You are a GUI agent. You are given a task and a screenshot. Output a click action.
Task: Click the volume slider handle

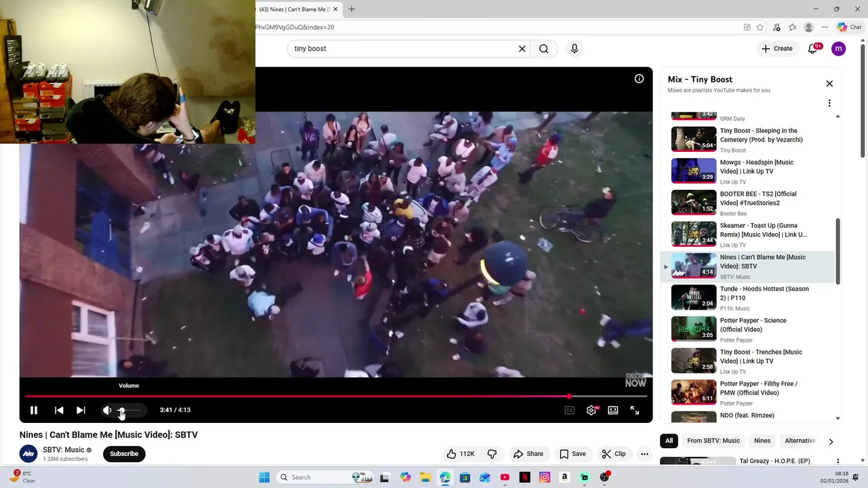tap(121, 410)
